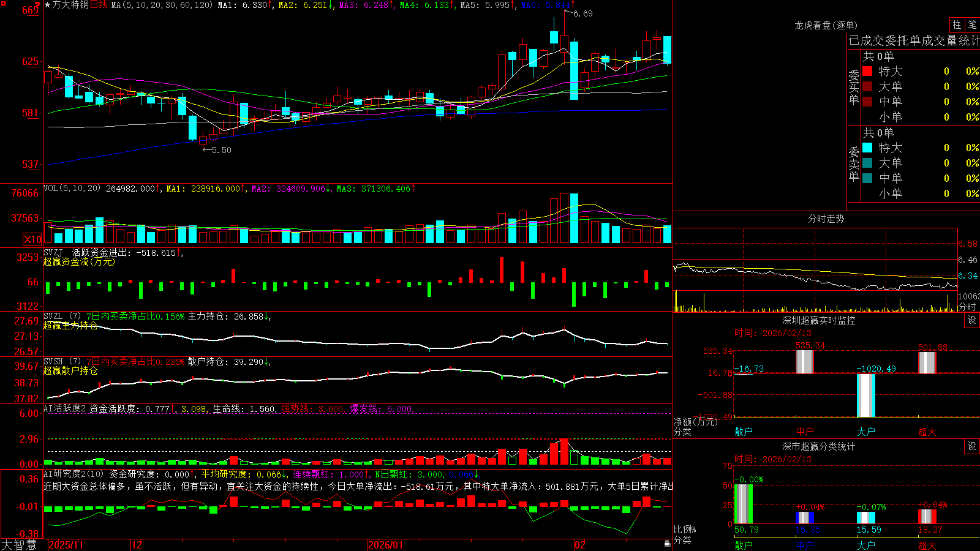Click the green 散户 50.79 bar in 分类统计
Viewport: 980px width, 551px height.
click(743, 504)
